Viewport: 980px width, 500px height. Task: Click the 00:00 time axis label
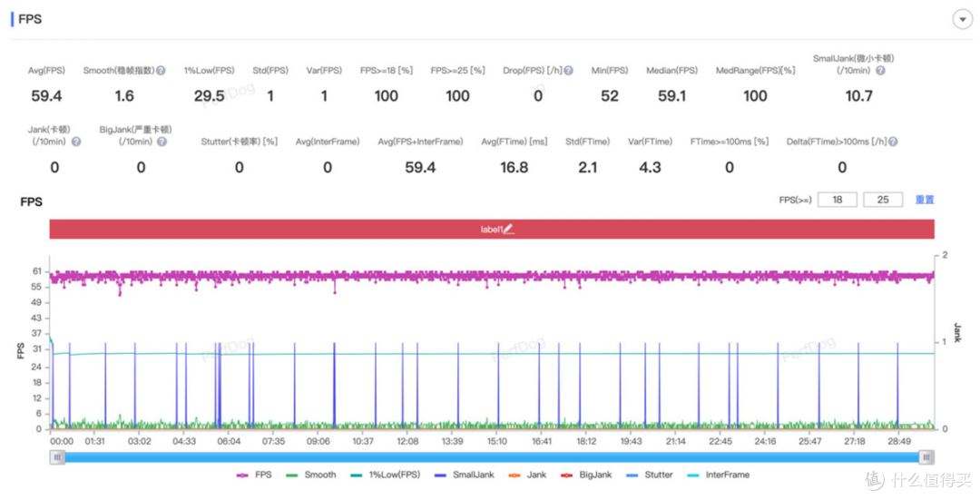point(62,441)
